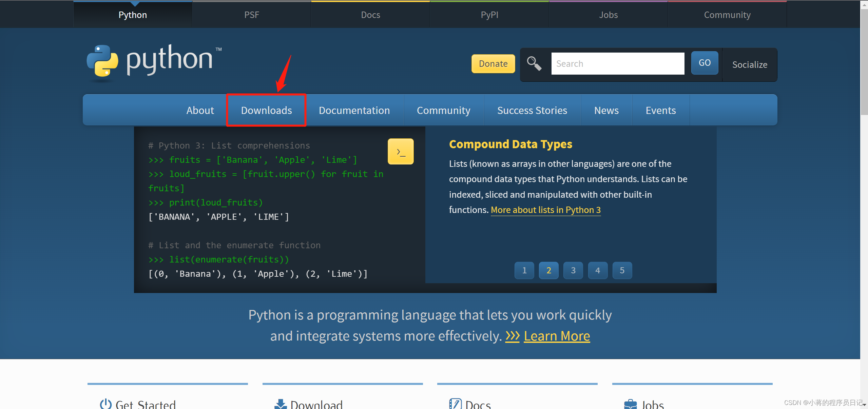This screenshot has width=868, height=409.
Task: Click the Docs notebook icon
Action: click(455, 404)
